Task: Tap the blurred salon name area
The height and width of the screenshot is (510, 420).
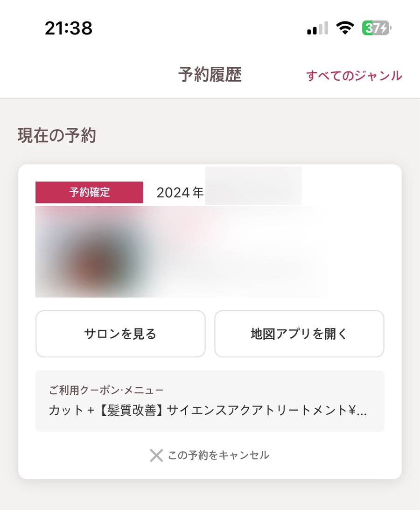Action: point(241,252)
